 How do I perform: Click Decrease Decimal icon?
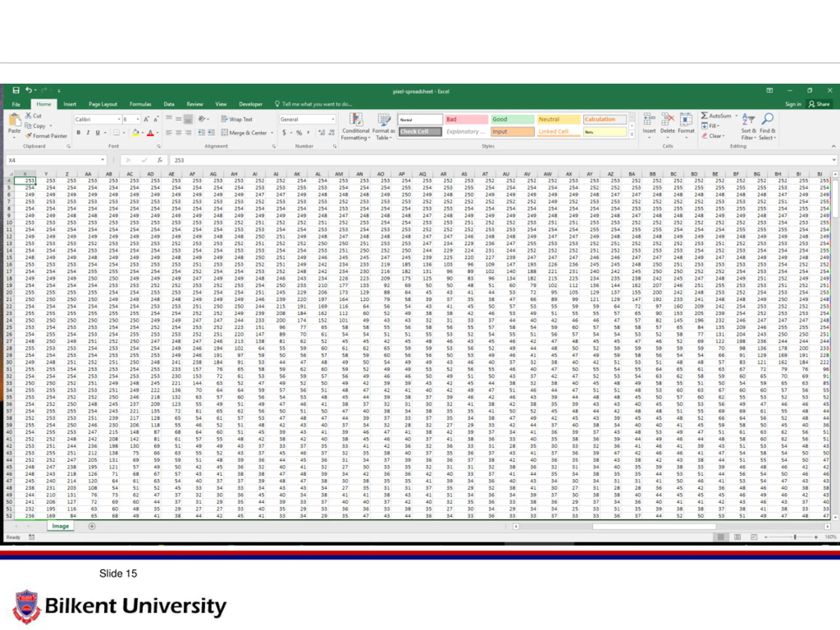[x=331, y=133]
